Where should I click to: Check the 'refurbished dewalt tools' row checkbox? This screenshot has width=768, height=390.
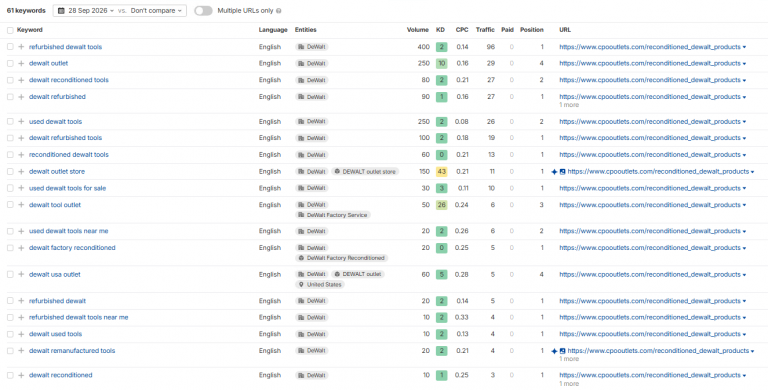pos(10,47)
